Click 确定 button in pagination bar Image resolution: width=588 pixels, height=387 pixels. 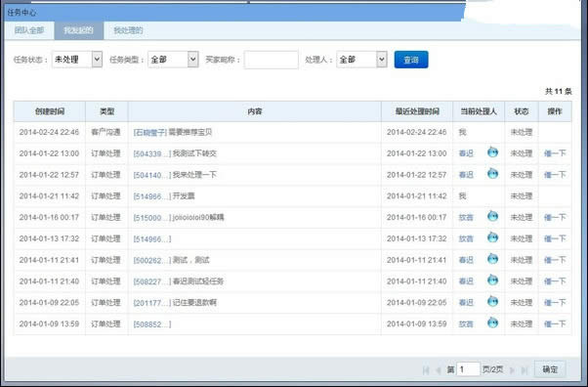coord(550,369)
